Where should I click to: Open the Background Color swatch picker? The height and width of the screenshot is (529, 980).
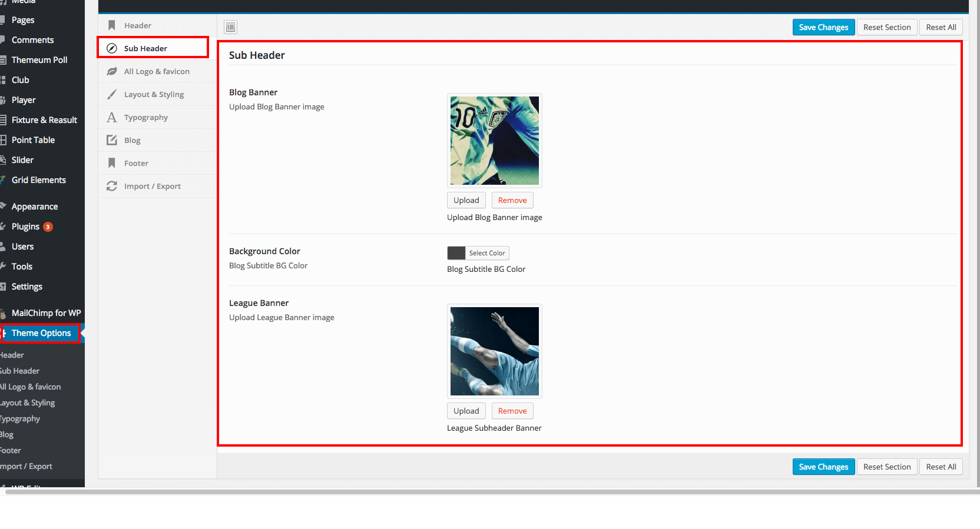click(x=456, y=253)
